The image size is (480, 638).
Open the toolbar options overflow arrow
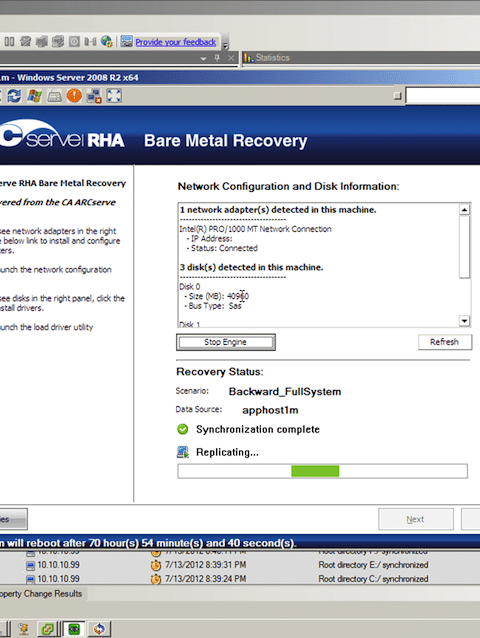(225, 45)
